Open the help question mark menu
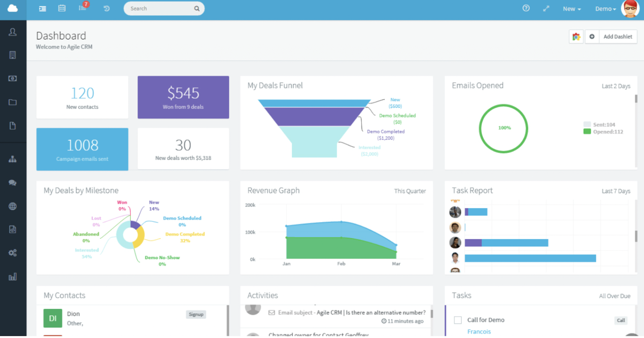Screen dimensions: 644x338 pos(526,8)
